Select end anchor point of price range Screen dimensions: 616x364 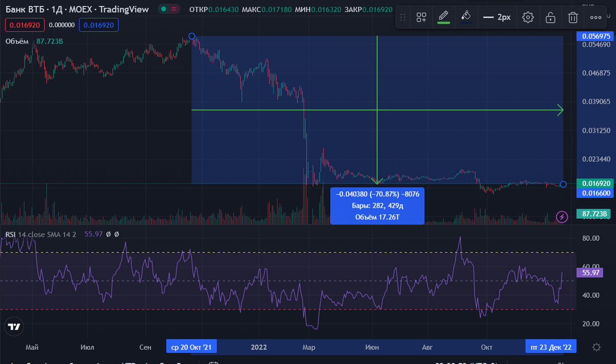(563, 184)
